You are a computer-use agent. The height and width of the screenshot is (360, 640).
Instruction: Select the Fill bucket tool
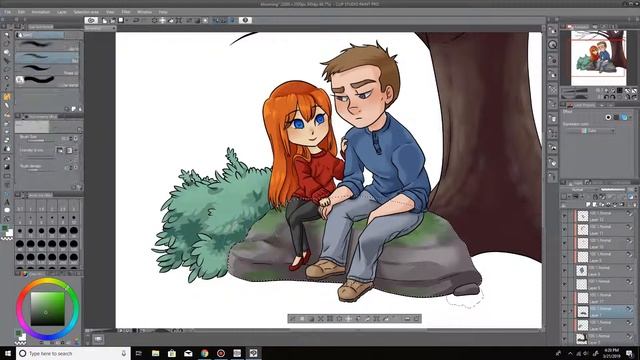[7, 158]
